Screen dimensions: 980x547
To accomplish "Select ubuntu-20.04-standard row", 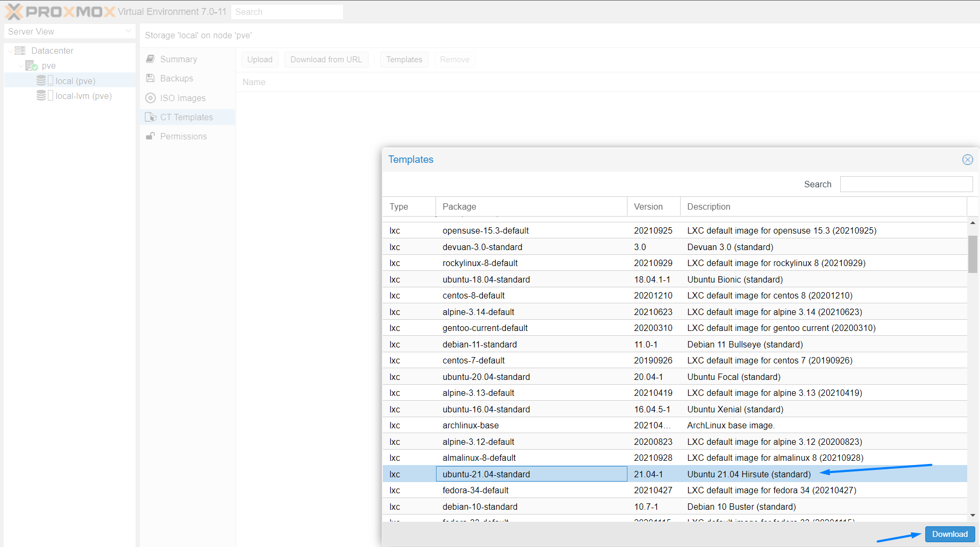I will pyautogui.click(x=675, y=377).
